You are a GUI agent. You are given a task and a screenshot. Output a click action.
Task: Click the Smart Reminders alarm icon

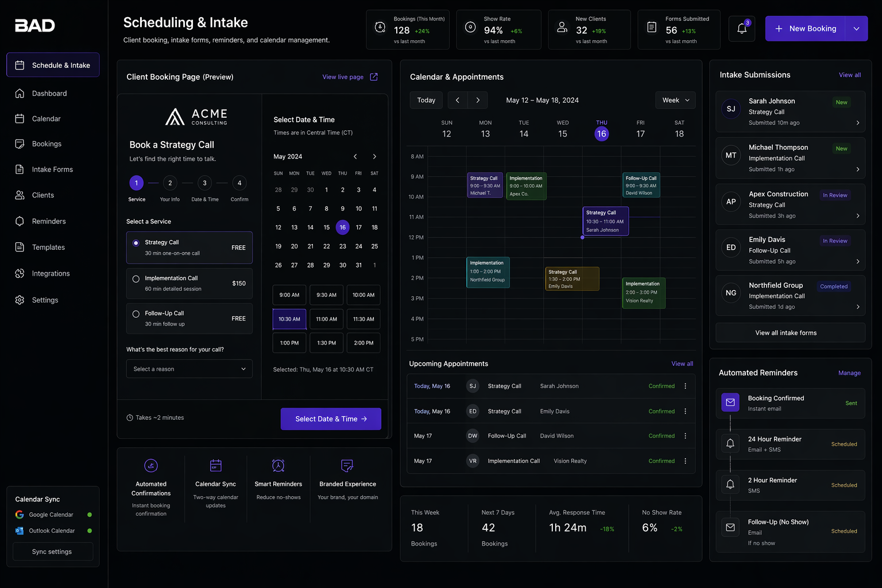tap(278, 466)
